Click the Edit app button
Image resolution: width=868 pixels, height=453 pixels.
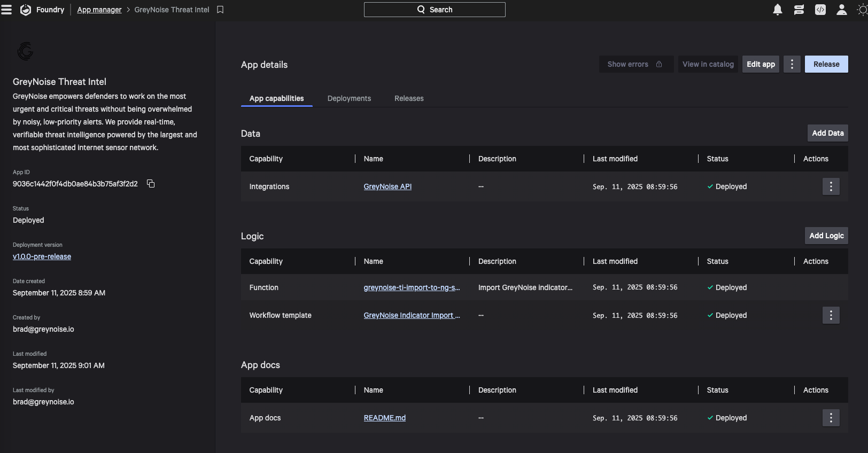pyautogui.click(x=761, y=64)
